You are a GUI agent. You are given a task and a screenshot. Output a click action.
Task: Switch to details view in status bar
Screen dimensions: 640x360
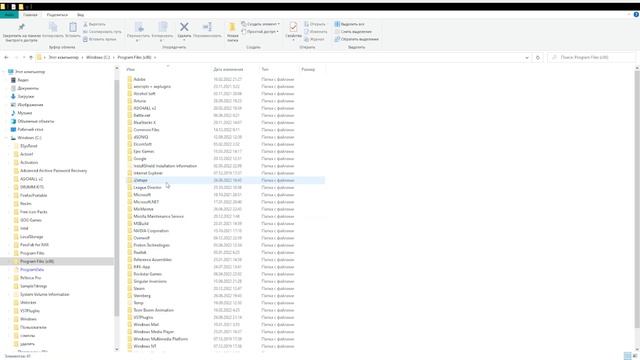[x=627, y=356]
